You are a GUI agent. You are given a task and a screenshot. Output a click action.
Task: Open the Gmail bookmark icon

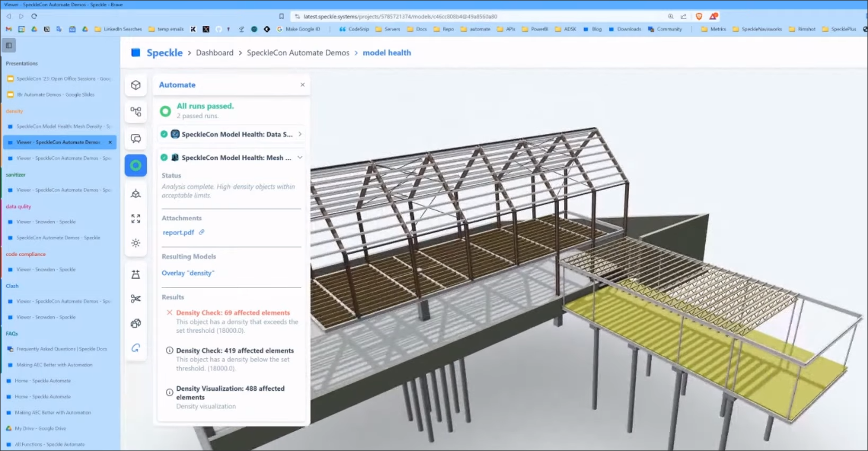8,29
